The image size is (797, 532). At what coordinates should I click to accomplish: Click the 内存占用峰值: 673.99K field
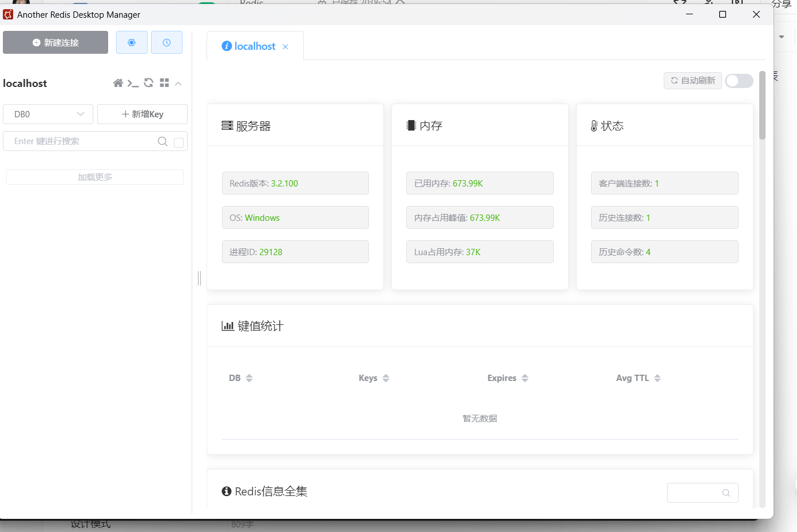pos(480,217)
